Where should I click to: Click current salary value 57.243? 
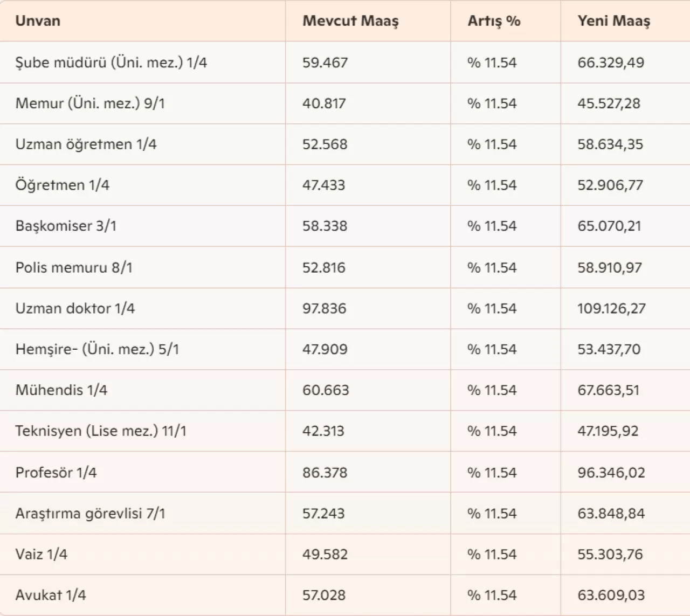click(323, 514)
